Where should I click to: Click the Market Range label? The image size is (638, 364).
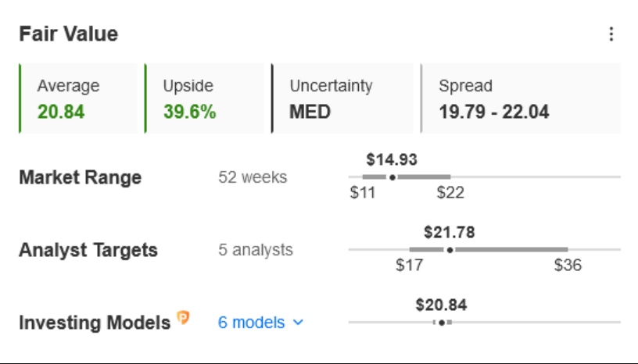point(81,177)
